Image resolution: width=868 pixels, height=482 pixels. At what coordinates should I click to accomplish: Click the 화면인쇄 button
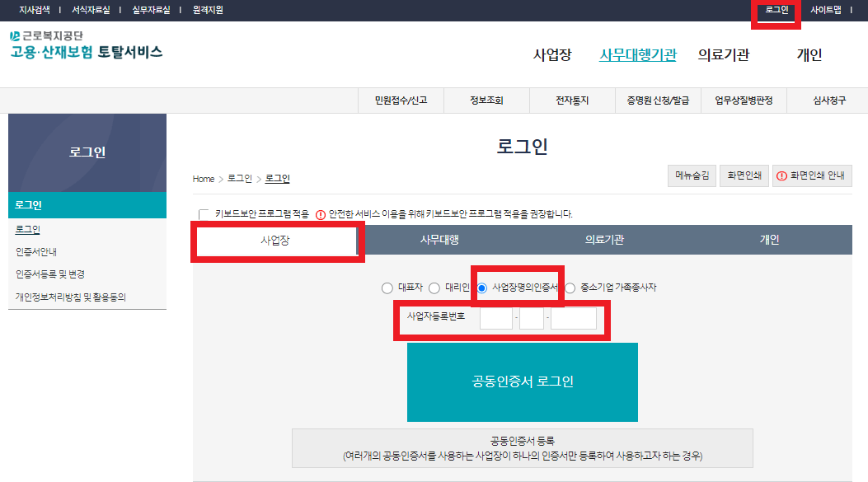click(x=744, y=175)
